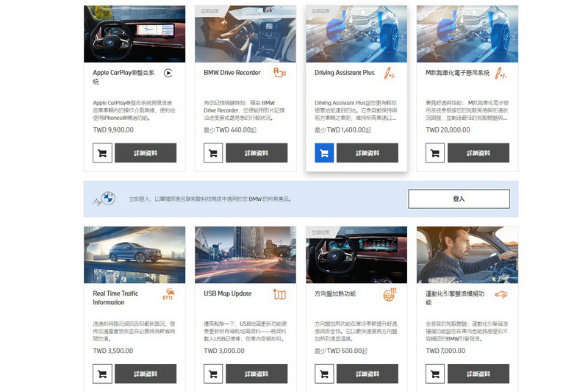Open 詳細資料 for Real Time Traffic Information

146,374
